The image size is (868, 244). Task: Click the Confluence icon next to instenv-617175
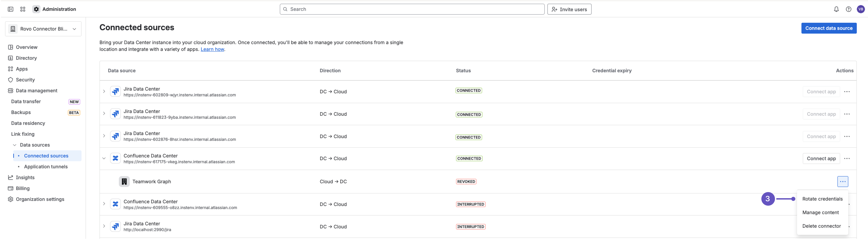pyautogui.click(x=115, y=158)
